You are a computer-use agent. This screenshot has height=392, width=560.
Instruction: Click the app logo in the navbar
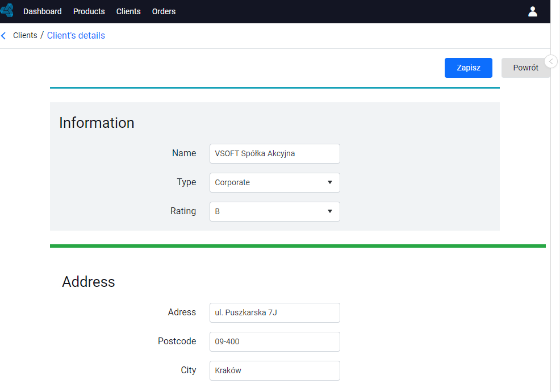[7, 10]
